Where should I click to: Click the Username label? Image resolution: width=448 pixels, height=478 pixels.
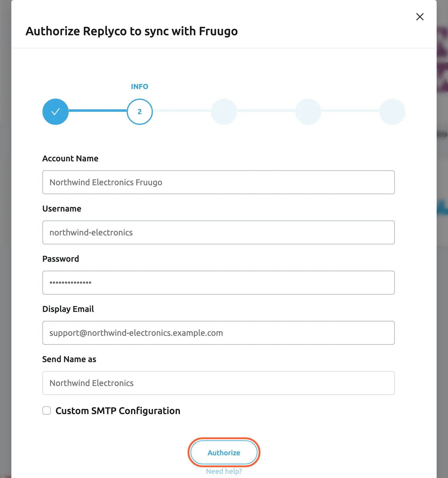coord(62,209)
